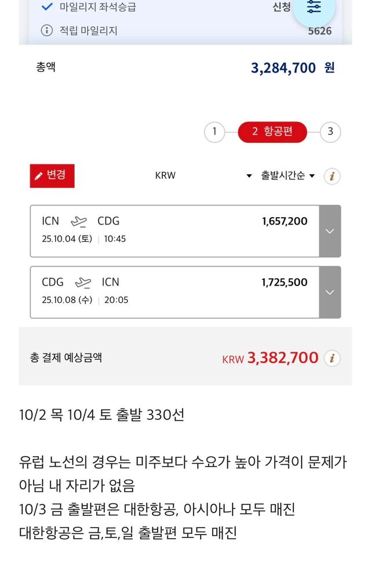Go to step 1 circle
This screenshot has height=588, width=371.
click(x=214, y=132)
